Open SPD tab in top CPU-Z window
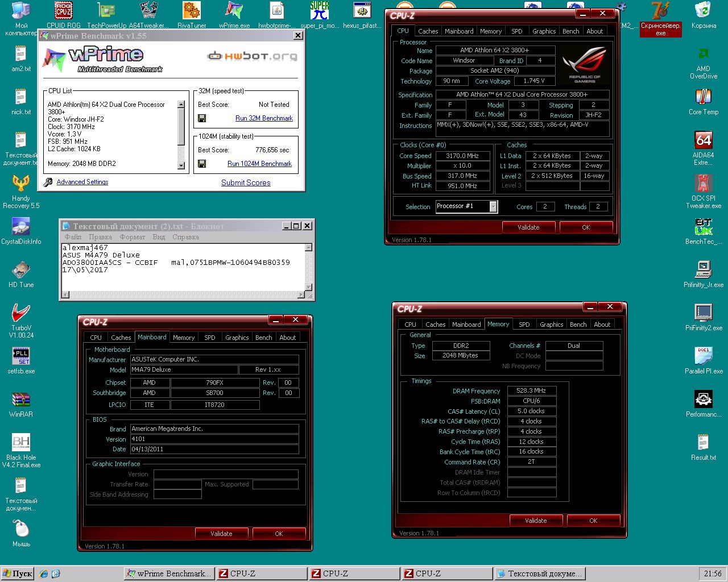The height and width of the screenshot is (582, 728). point(516,31)
